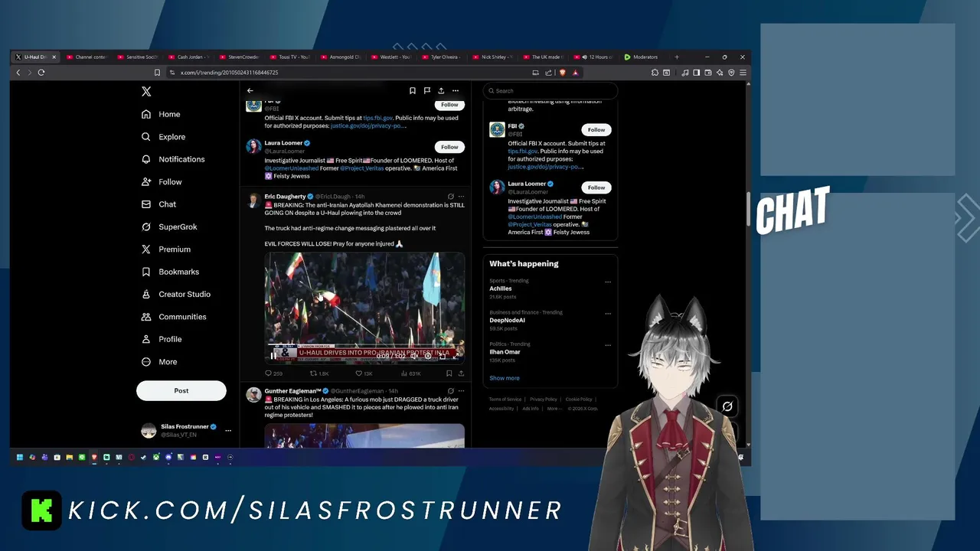
Task: Click the share icon in page header
Action: [x=441, y=90]
